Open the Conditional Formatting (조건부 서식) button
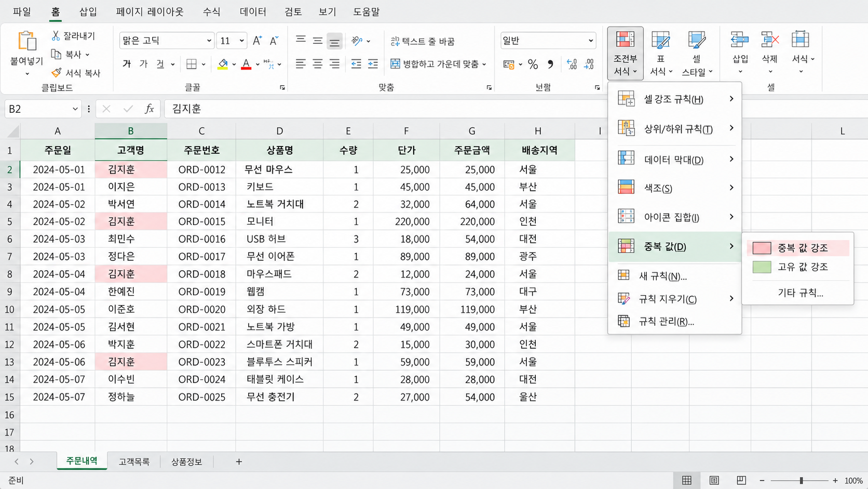The width and height of the screenshot is (868, 489). (625, 54)
